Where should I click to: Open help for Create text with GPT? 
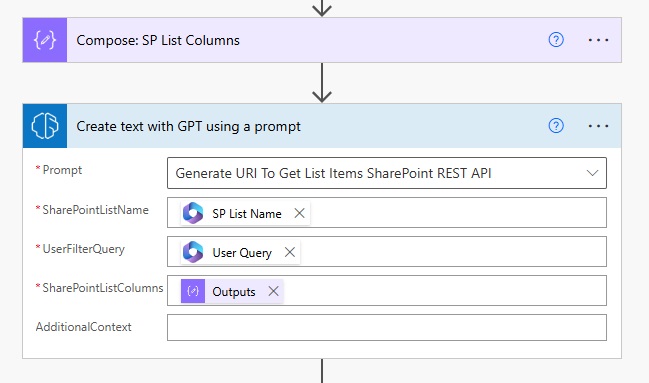[556, 125]
